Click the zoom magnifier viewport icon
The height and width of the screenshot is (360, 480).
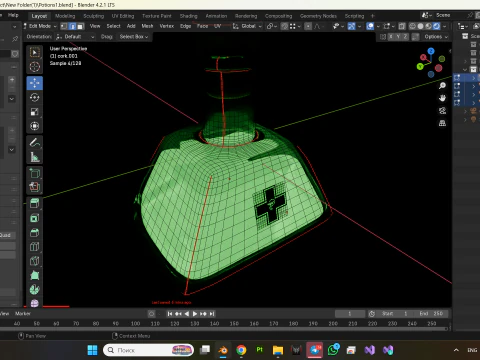pyautogui.click(x=442, y=86)
